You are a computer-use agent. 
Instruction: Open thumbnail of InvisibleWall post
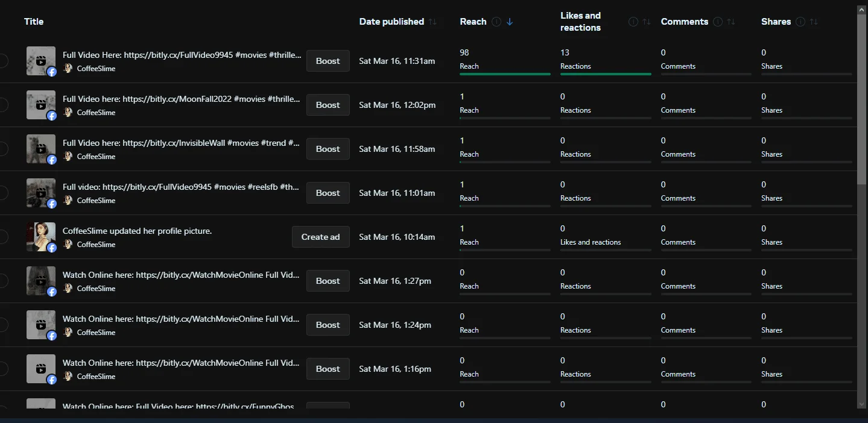click(x=41, y=149)
